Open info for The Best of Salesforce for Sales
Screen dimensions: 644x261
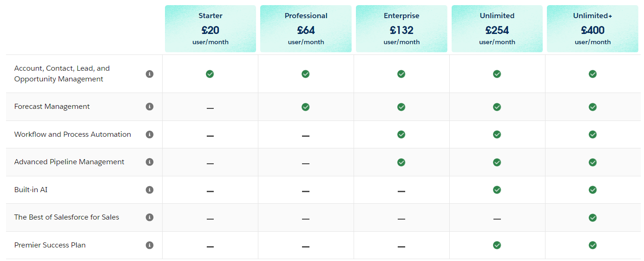(150, 217)
